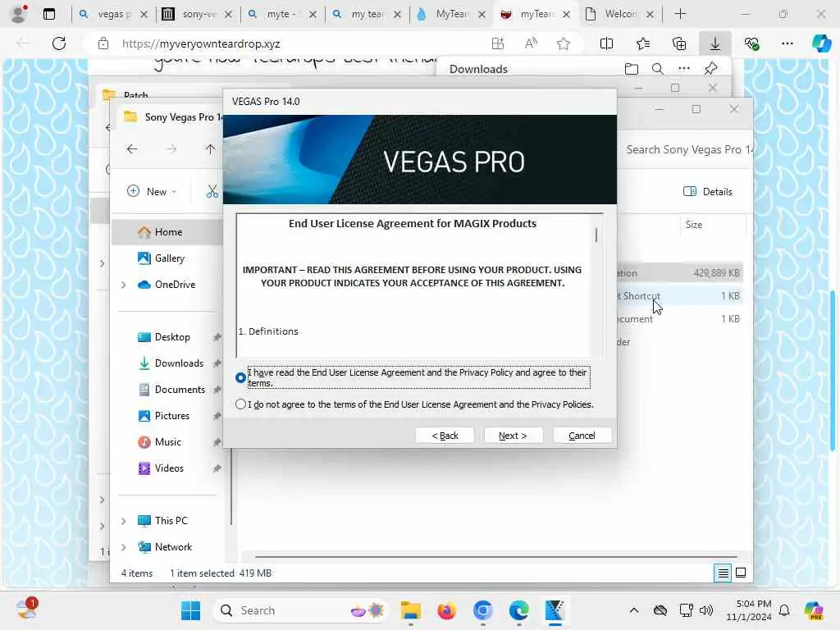Open Edge Collections icon
Screen dimensions: 840x630
[678, 44]
